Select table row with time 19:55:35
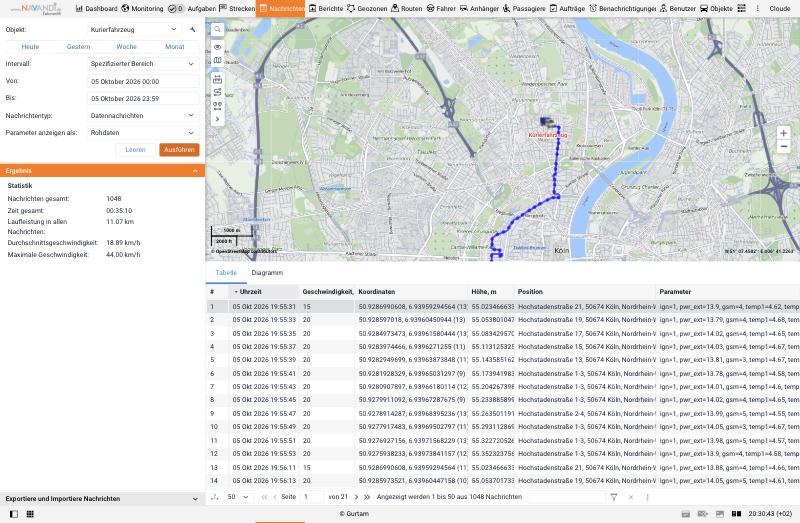This screenshot has height=523, width=800. point(503,333)
